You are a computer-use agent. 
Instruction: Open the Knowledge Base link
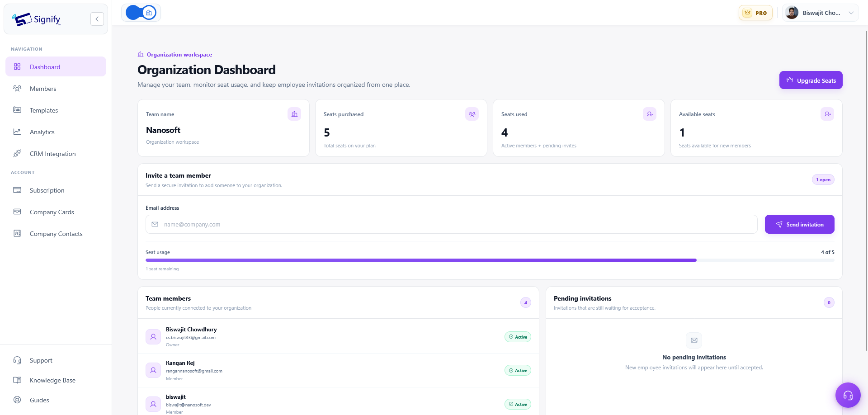pyautogui.click(x=56, y=380)
